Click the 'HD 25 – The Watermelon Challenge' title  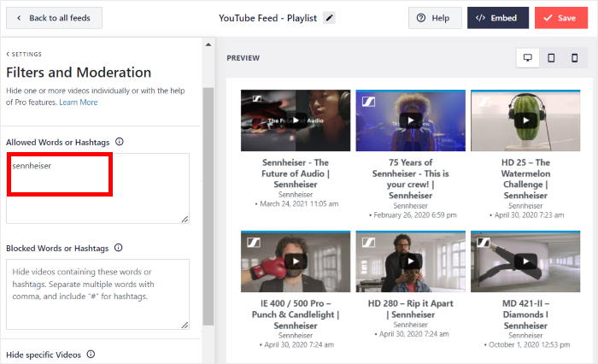click(525, 179)
